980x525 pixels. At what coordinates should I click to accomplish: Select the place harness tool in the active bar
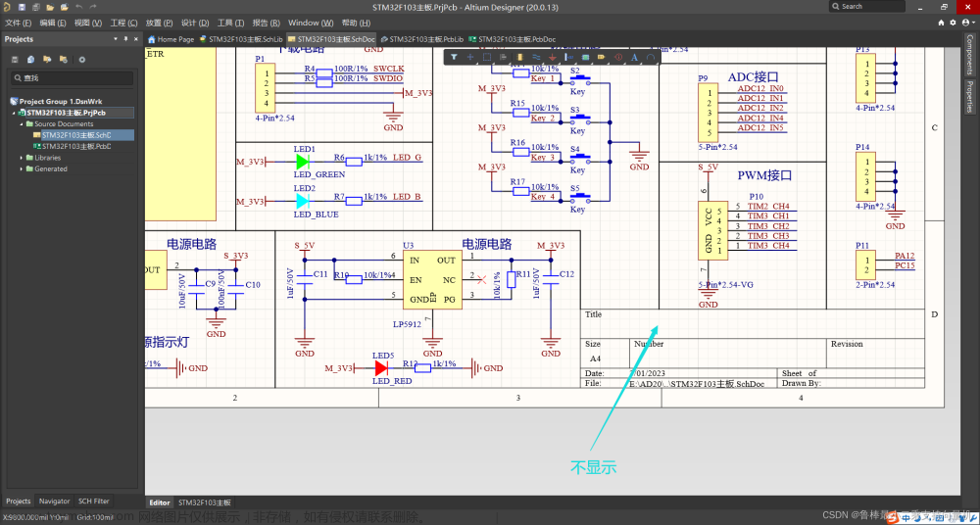(x=568, y=57)
